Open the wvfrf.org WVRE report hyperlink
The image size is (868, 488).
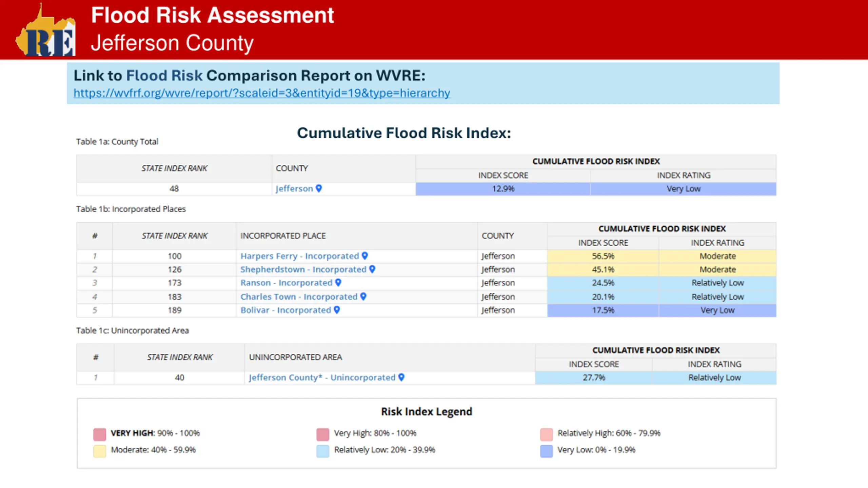point(262,93)
